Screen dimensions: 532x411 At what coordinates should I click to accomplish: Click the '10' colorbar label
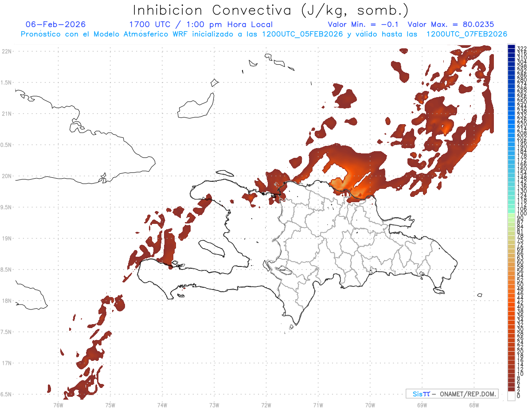(x=520, y=373)
